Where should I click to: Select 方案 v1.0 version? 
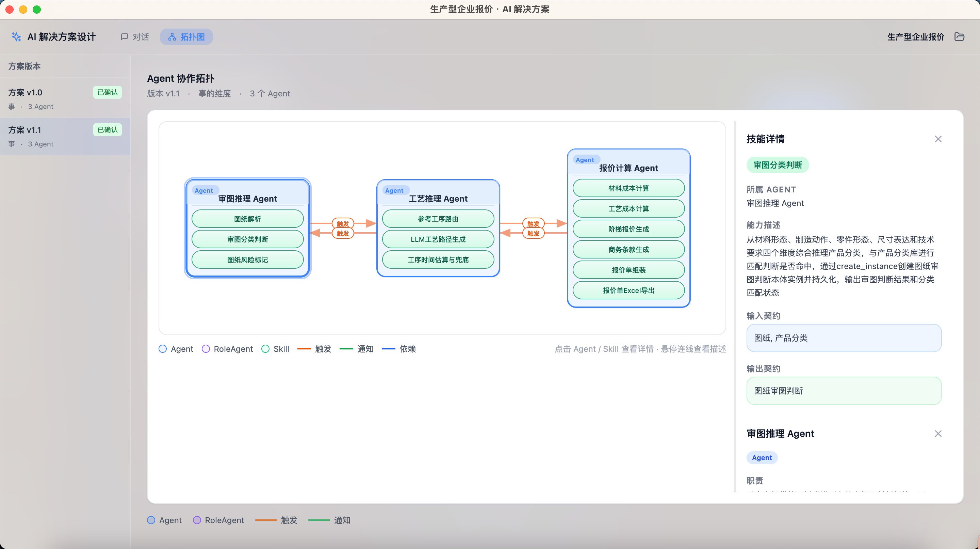(x=65, y=99)
